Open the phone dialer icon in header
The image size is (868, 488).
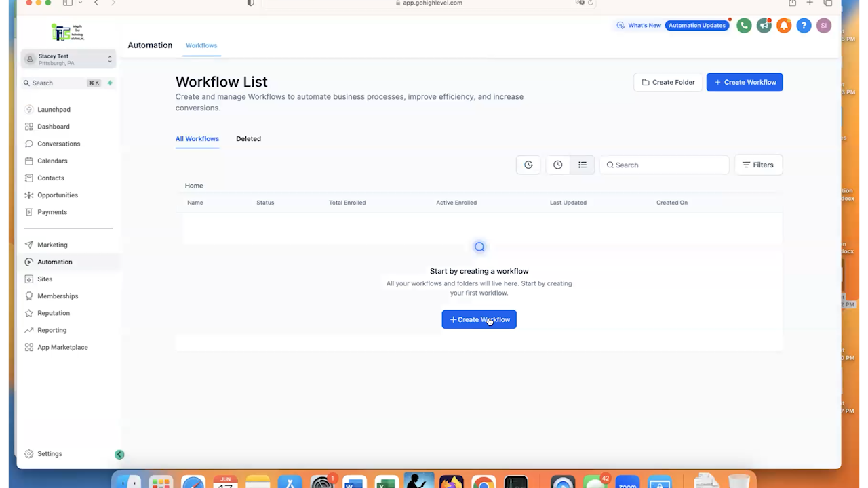pos(744,25)
